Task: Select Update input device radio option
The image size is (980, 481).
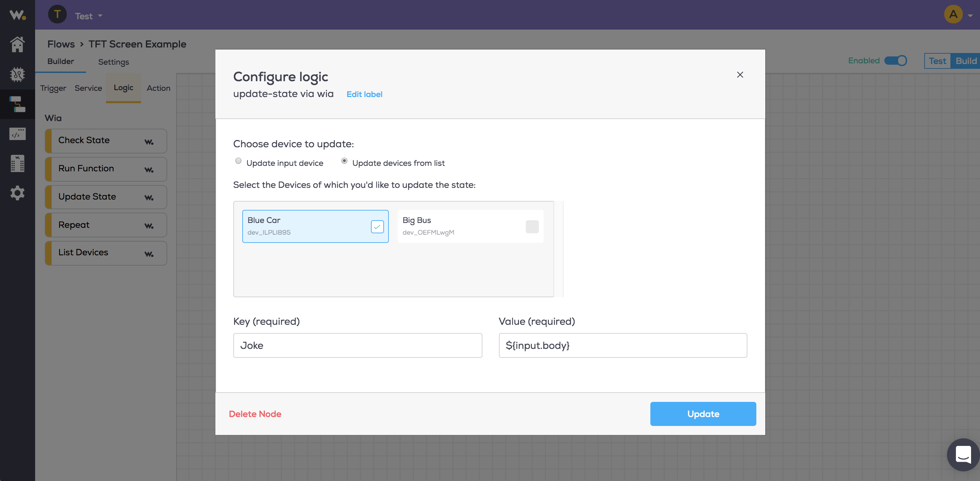Action: (x=238, y=161)
